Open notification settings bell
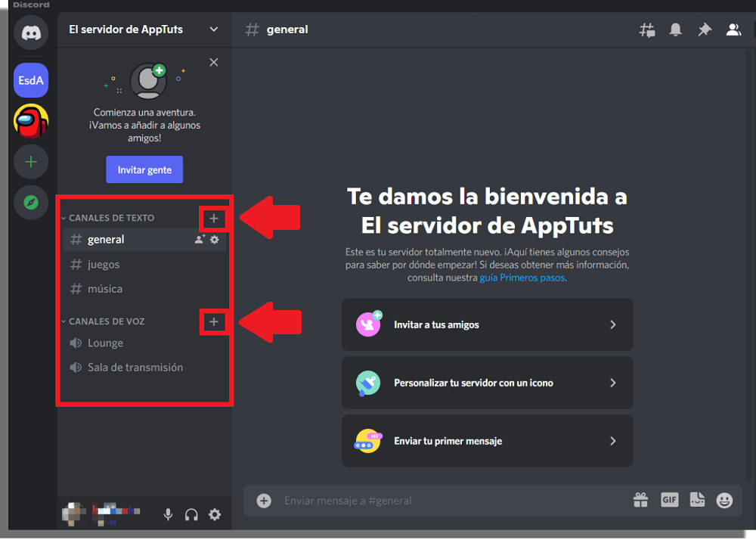756x540 pixels. 675,30
